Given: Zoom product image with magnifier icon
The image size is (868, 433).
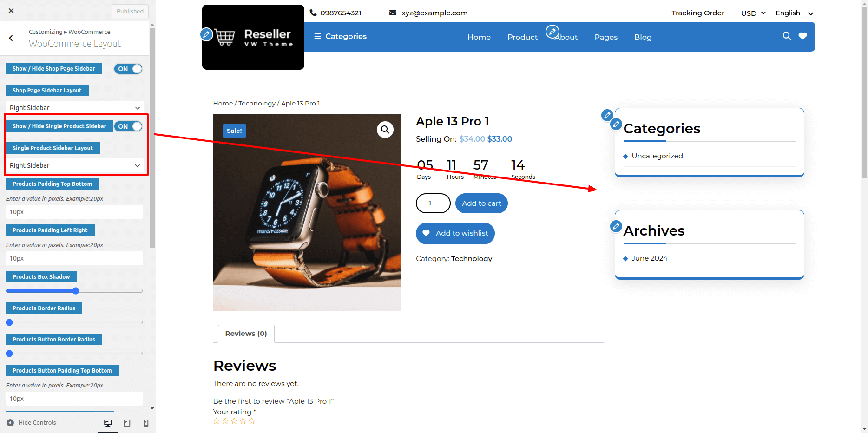Looking at the screenshot, I should pos(385,130).
